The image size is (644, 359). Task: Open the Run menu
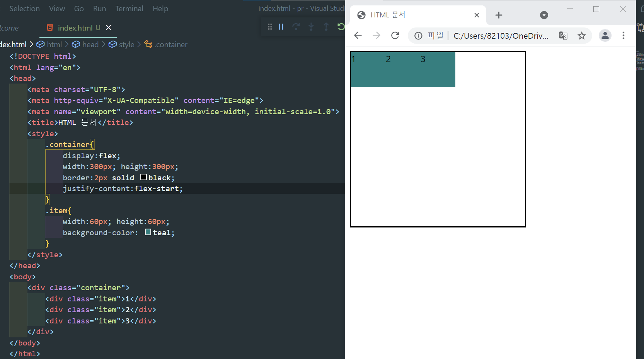click(99, 9)
